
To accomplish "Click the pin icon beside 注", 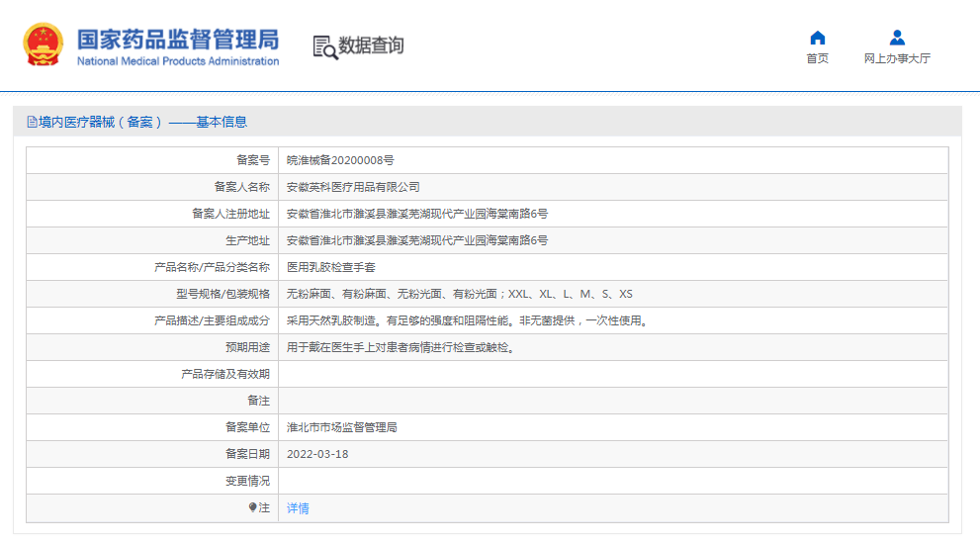I will coord(252,507).
